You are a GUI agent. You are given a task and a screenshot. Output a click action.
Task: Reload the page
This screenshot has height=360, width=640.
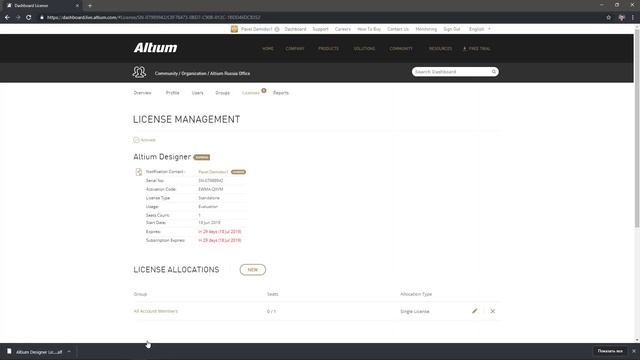pos(29,18)
